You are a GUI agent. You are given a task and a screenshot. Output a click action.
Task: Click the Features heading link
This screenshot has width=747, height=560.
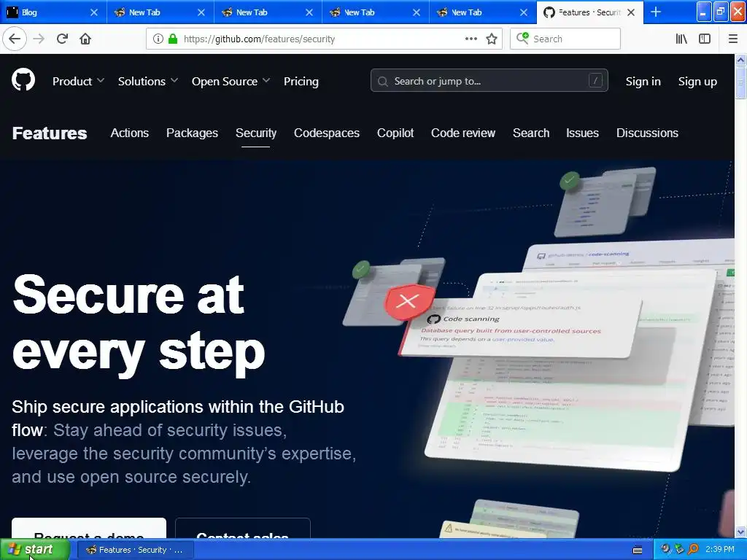coord(50,133)
